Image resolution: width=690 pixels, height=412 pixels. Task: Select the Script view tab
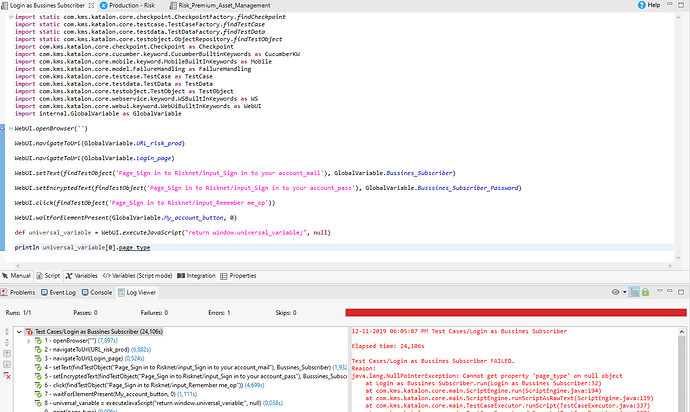click(48, 276)
